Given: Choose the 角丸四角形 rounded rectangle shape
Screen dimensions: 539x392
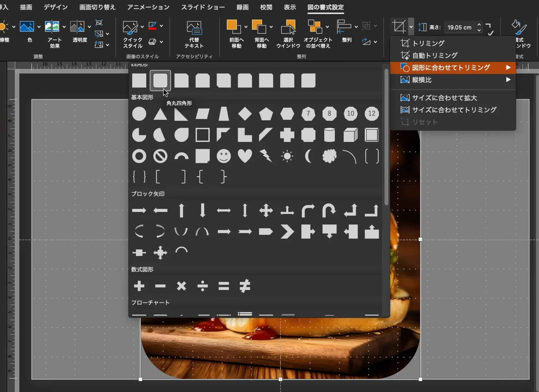Looking at the screenshot, I should tap(160, 80).
